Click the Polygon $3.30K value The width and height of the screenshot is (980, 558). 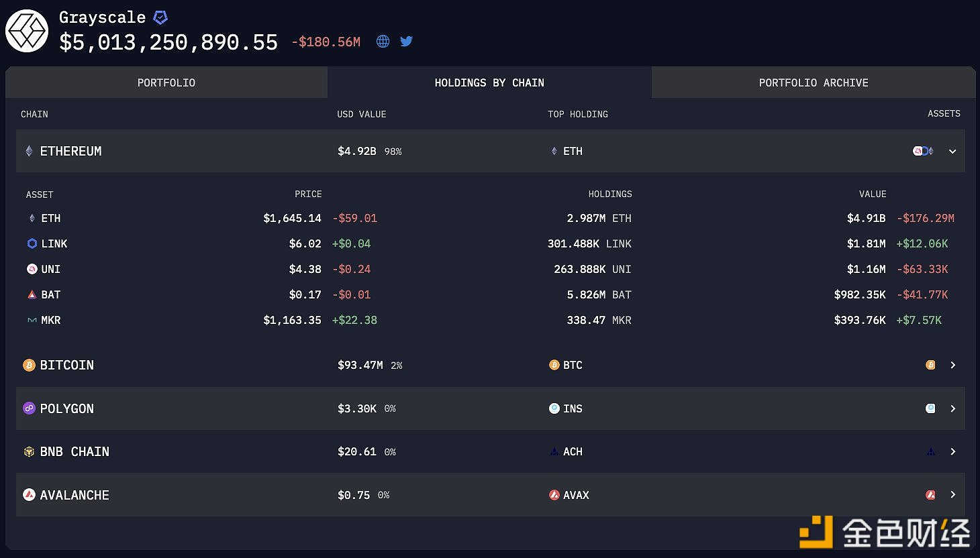(357, 408)
